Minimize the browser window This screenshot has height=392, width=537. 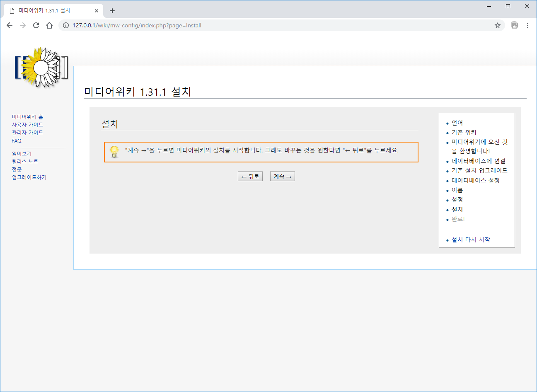(x=489, y=6)
